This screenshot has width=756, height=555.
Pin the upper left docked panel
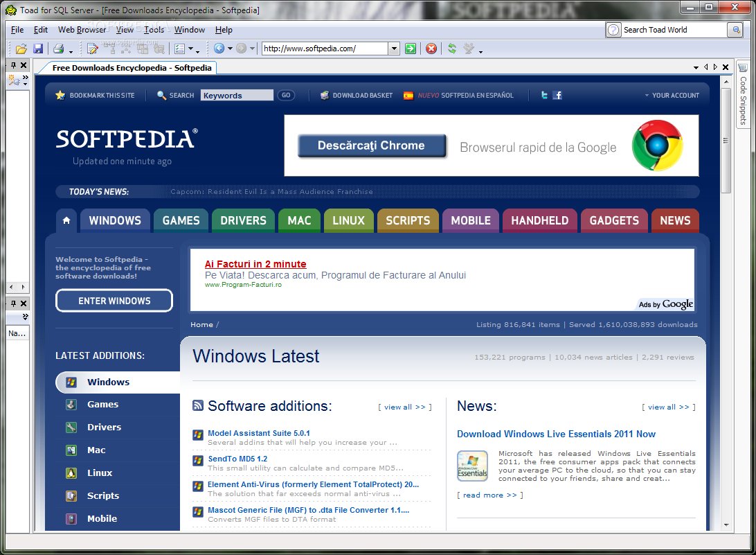(x=14, y=65)
